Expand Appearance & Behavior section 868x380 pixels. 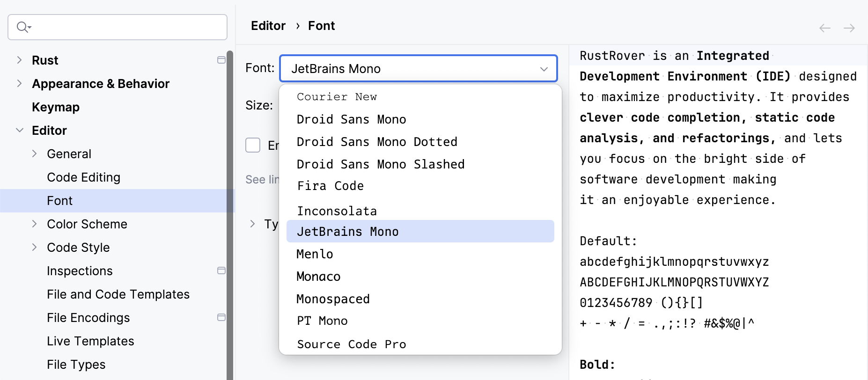[x=19, y=83]
